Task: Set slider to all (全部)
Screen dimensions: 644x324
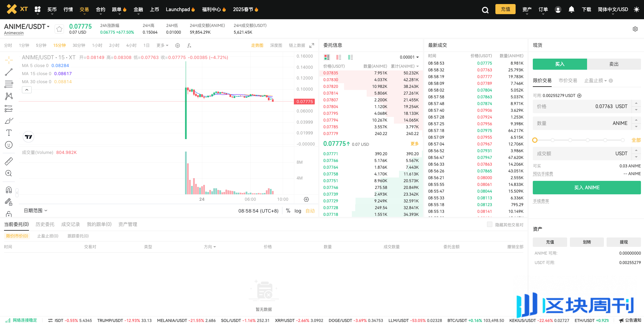Action: coord(636,140)
